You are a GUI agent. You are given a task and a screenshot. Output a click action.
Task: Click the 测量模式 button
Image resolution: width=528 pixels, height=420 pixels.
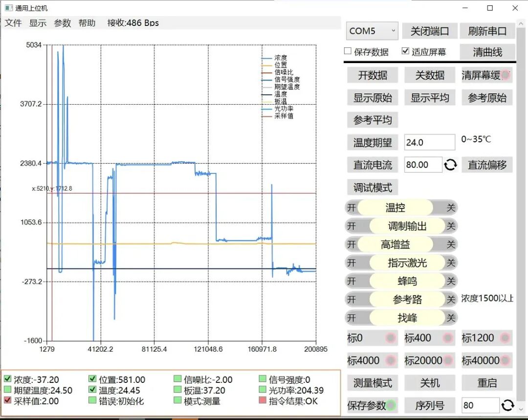coord(373,383)
